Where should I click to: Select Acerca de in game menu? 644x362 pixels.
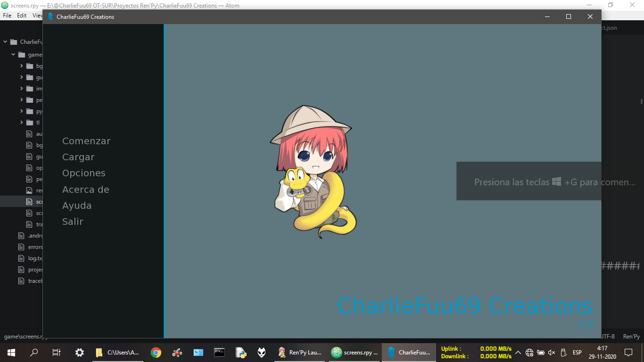click(x=85, y=189)
